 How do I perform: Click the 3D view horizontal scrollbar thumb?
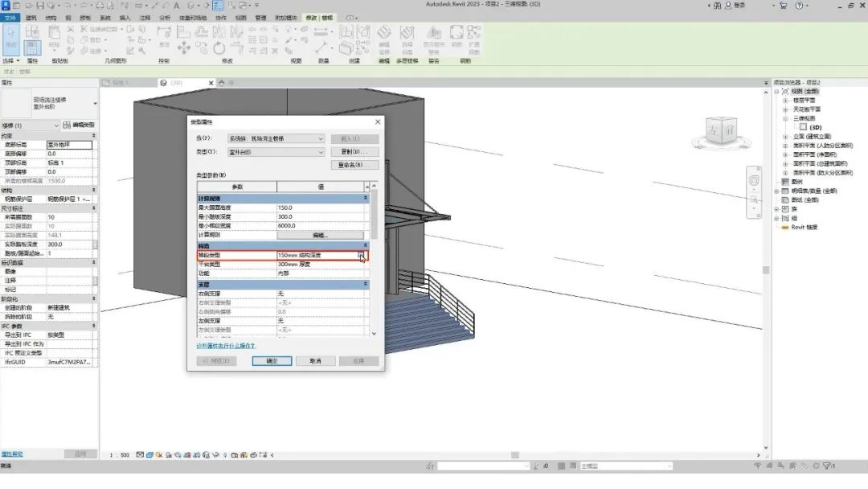[x=515, y=455]
